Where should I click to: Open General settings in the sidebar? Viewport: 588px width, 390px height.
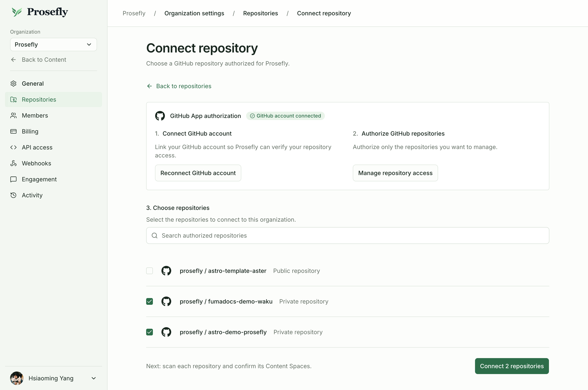tap(54, 84)
